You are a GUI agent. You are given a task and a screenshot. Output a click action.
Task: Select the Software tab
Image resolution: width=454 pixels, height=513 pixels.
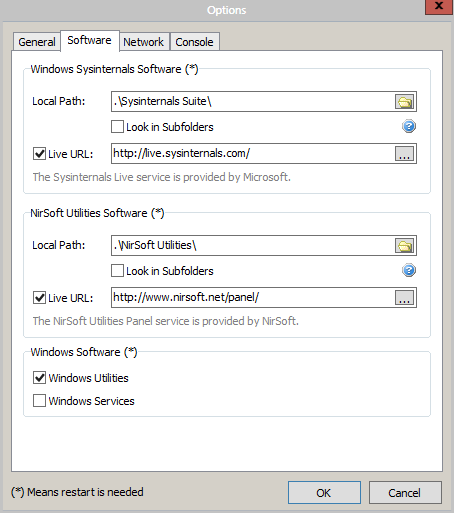89,40
